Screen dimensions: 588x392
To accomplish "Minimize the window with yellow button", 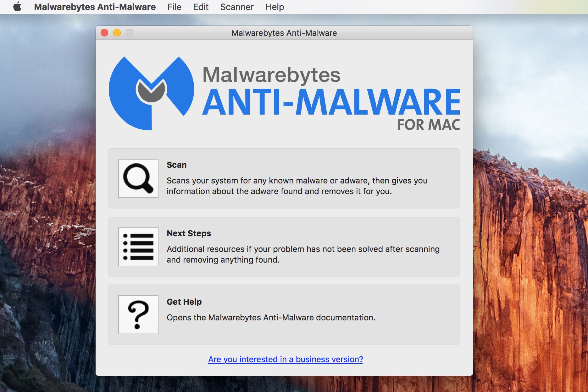I will point(117,33).
